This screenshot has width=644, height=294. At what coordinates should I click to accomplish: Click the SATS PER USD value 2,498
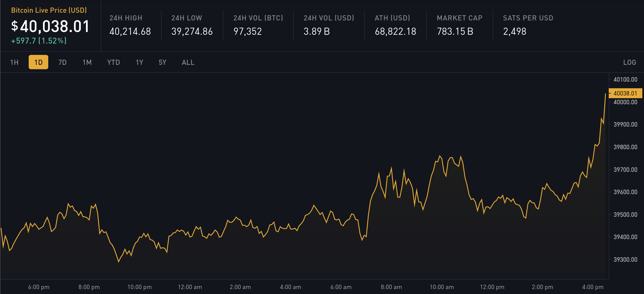pyautogui.click(x=515, y=31)
